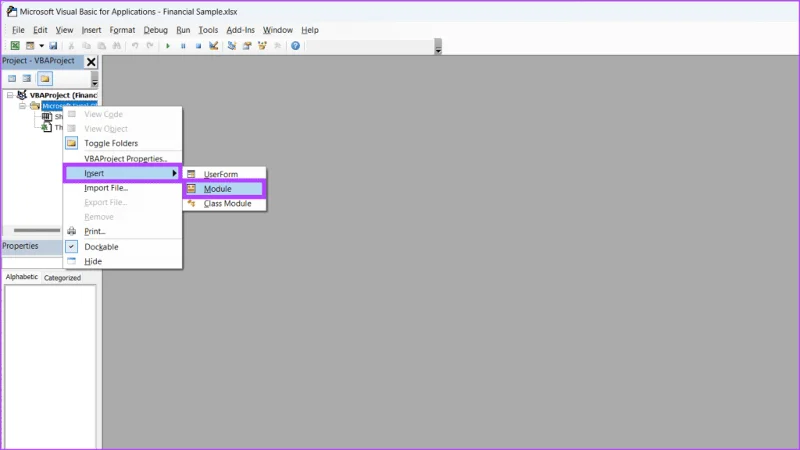Click the Properties pane title bar
This screenshot has height=450, width=800.
click(32, 246)
